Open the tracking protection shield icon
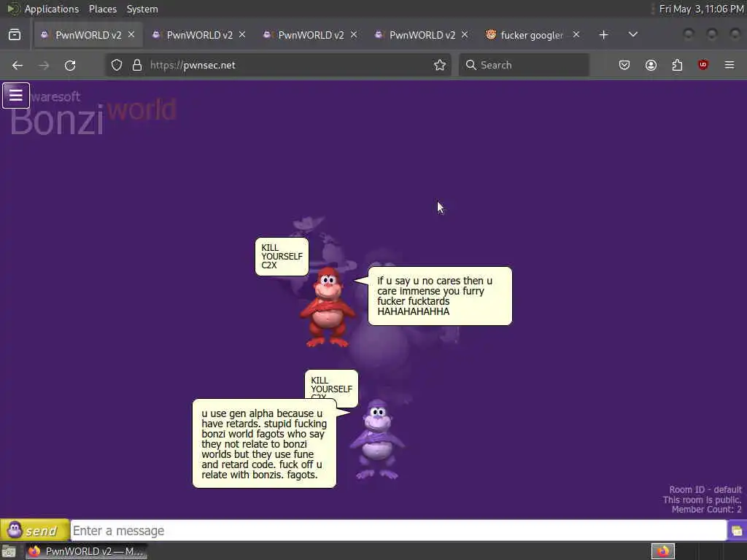Viewport: 747px width, 560px height. pos(117,65)
